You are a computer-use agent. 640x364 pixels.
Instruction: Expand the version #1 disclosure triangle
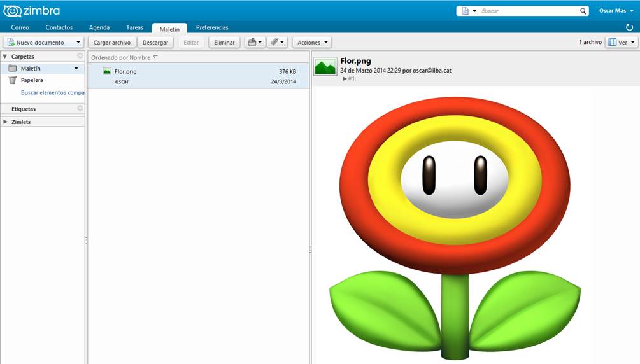point(345,79)
